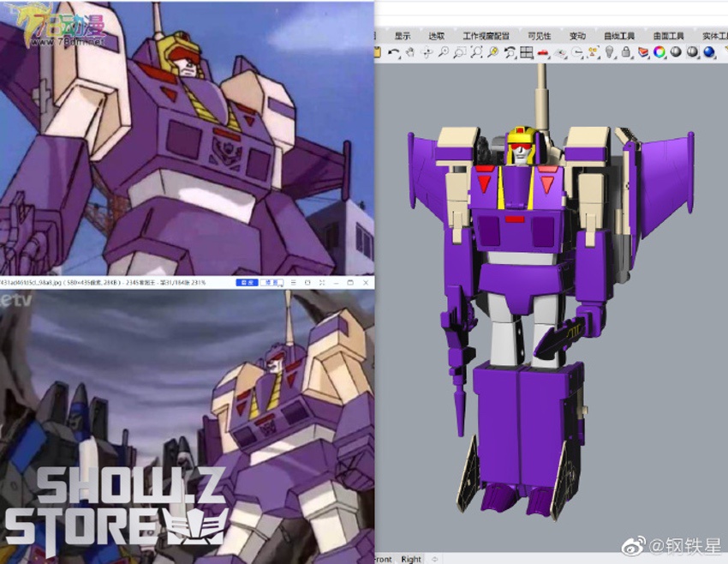Click the blue button in image viewer title bar
728x564 pixels.
point(247,283)
